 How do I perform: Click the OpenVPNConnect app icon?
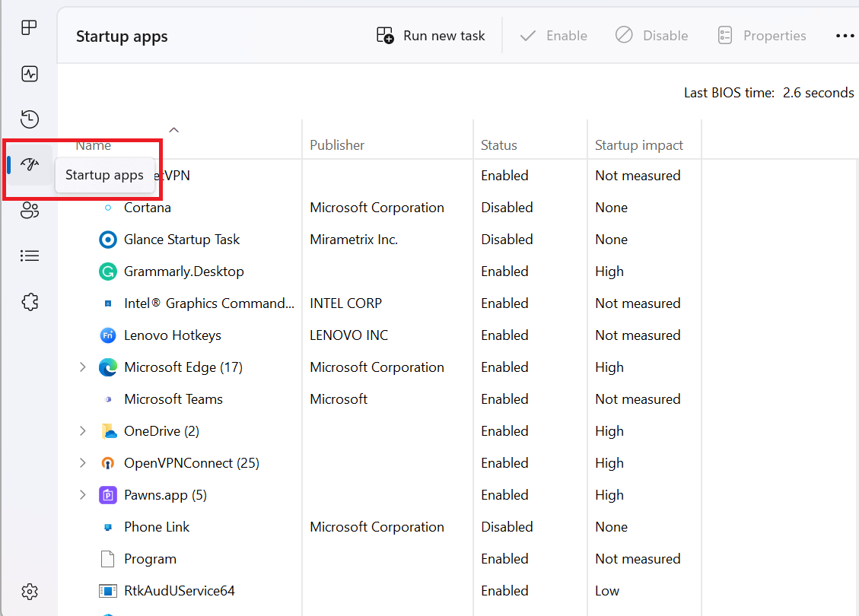click(x=108, y=463)
